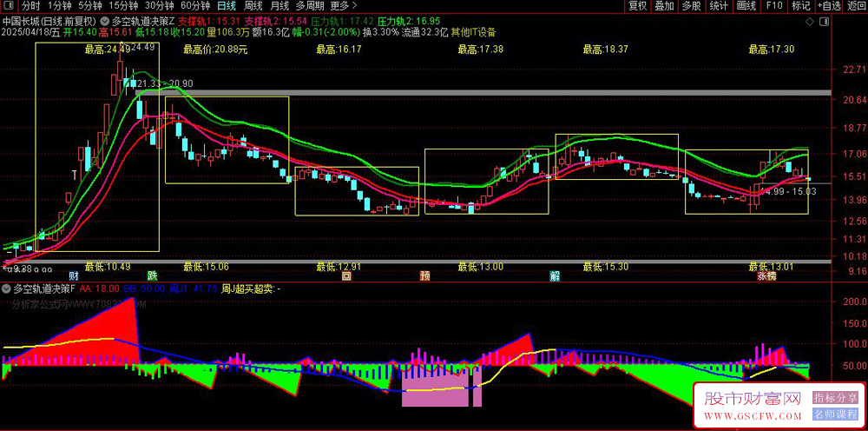Select the 15分钟 period tab
868x431 pixels.
click(122, 6)
